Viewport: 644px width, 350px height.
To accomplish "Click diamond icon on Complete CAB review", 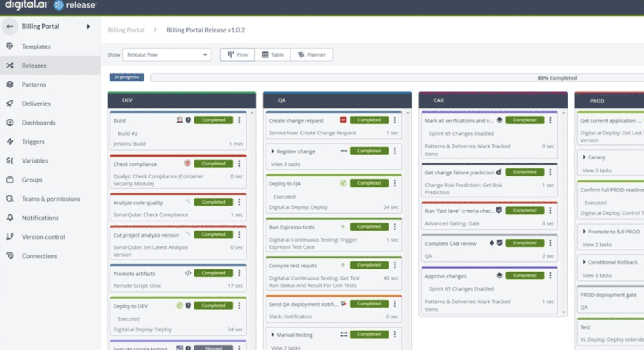I will click(x=492, y=243).
